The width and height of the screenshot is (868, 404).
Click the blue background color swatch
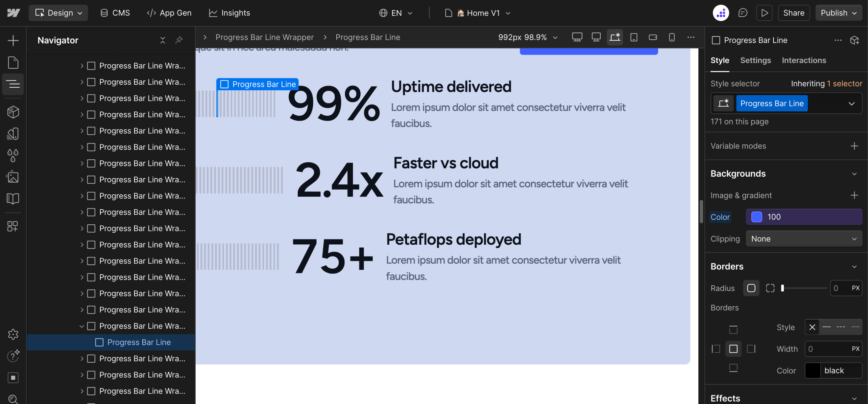click(x=757, y=217)
